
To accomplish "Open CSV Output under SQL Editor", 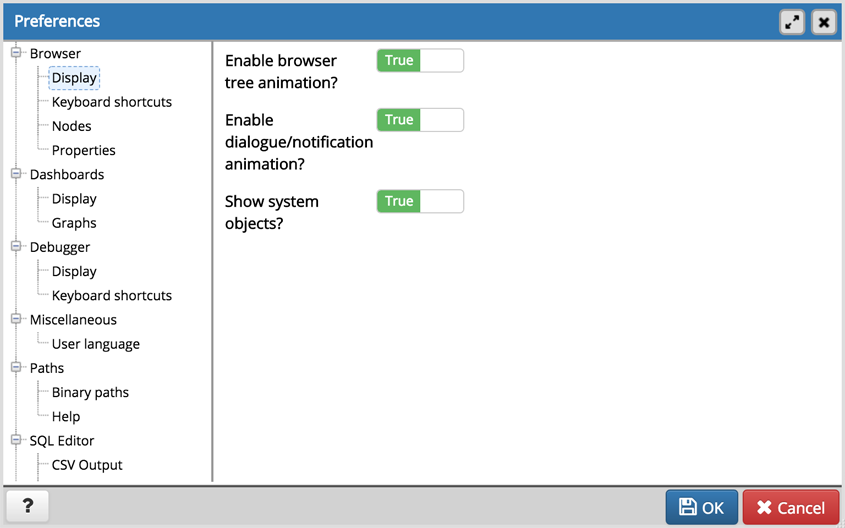I will point(87,465).
